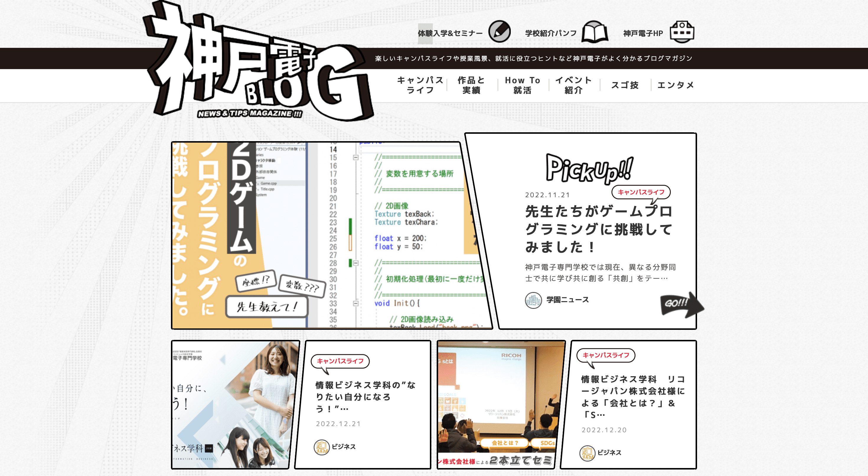Viewport: 868px width, 476px height.
Task: Select the How To 就活 menu item
Action: click(522, 85)
